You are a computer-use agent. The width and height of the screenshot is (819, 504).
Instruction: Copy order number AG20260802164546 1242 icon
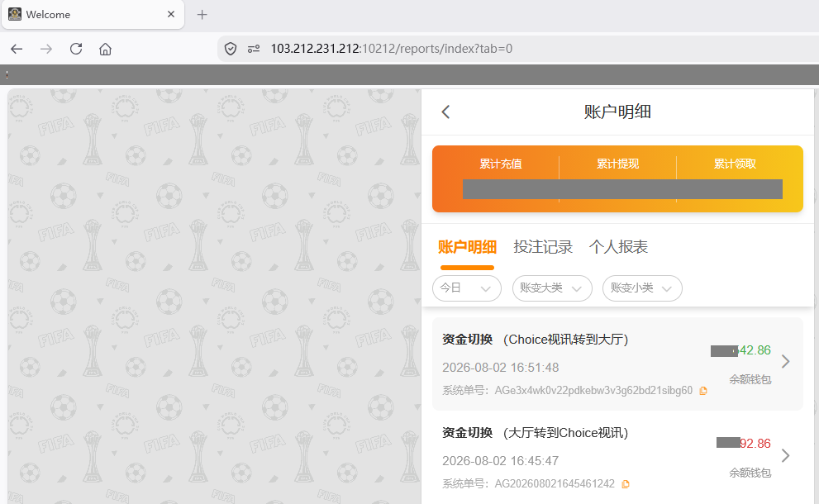click(626, 484)
